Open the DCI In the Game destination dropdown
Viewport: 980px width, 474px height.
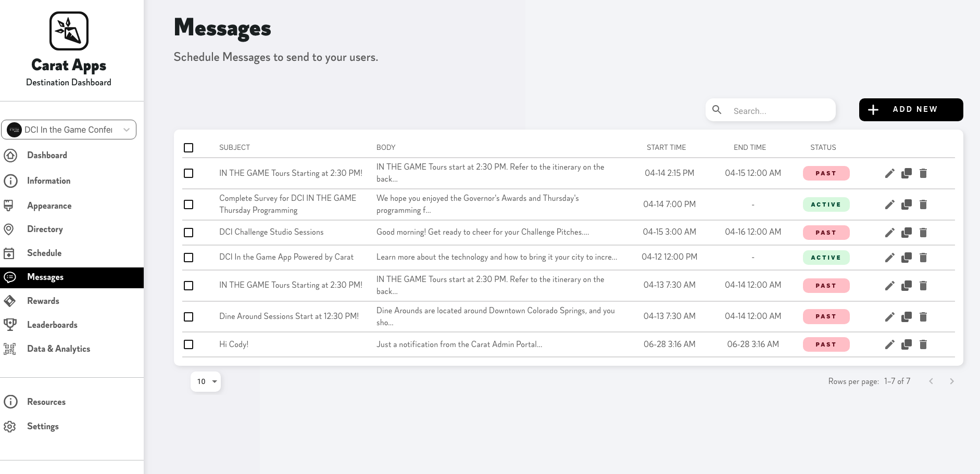tap(69, 130)
